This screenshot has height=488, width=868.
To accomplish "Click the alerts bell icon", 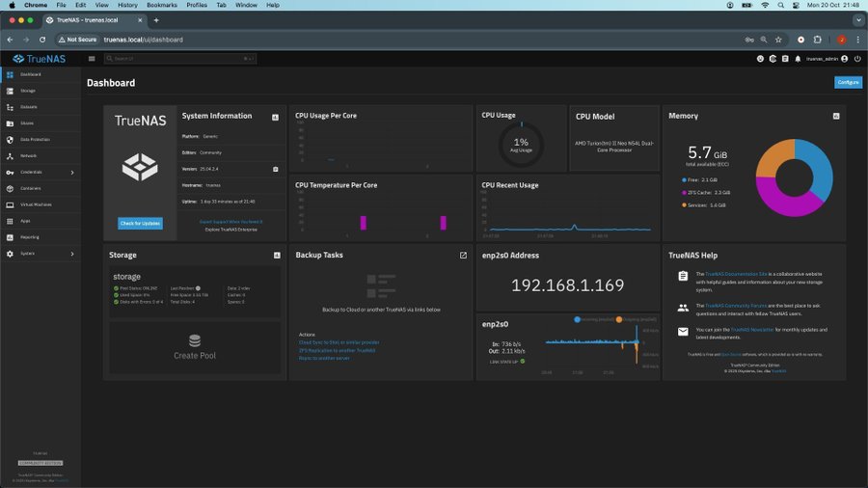I will (798, 59).
